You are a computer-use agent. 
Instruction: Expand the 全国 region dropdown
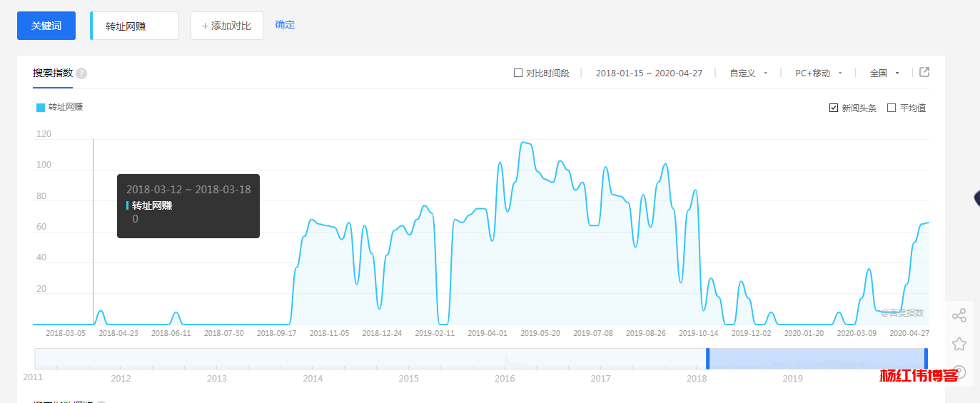pos(884,73)
